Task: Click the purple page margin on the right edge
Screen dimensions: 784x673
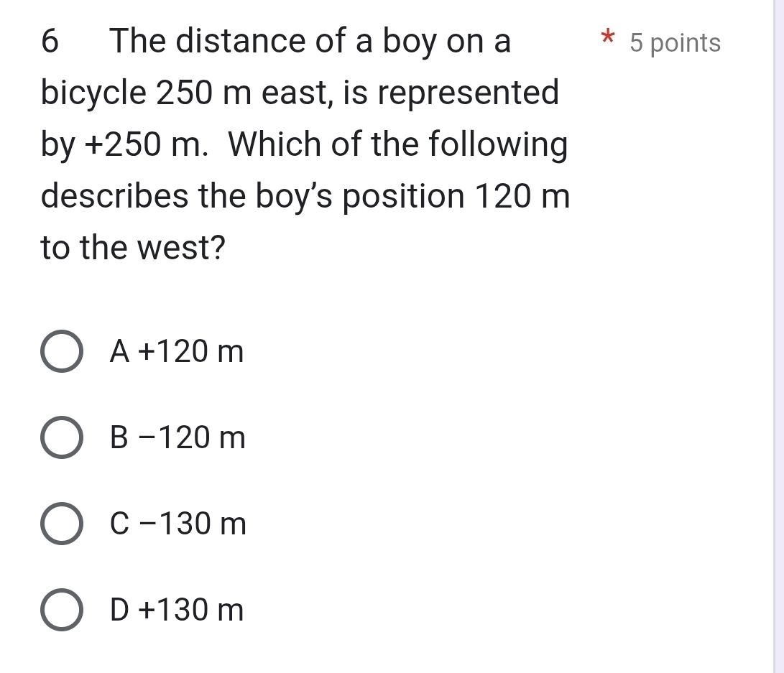Action: (778, 336)
